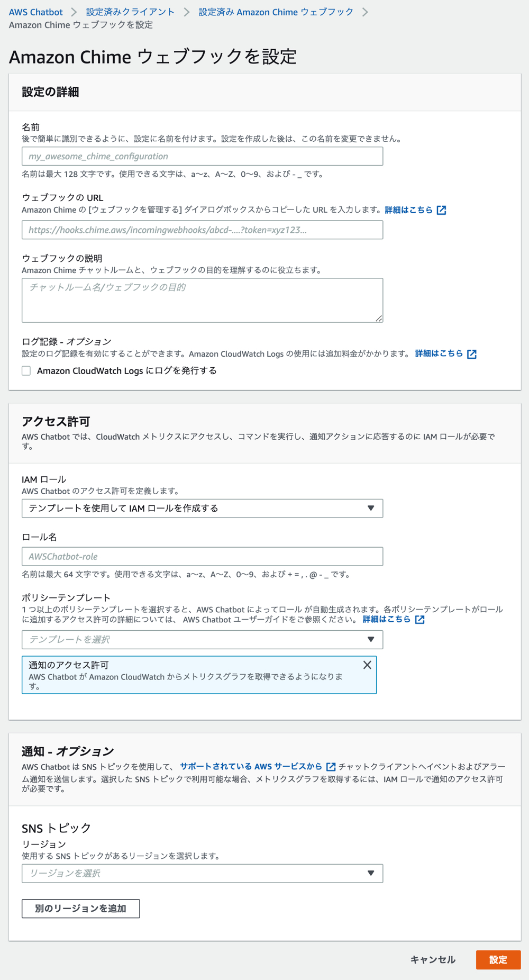The width and height of the screenshot is (529, 980).
Task: Click the ロール名 input field
Action: 202,556
